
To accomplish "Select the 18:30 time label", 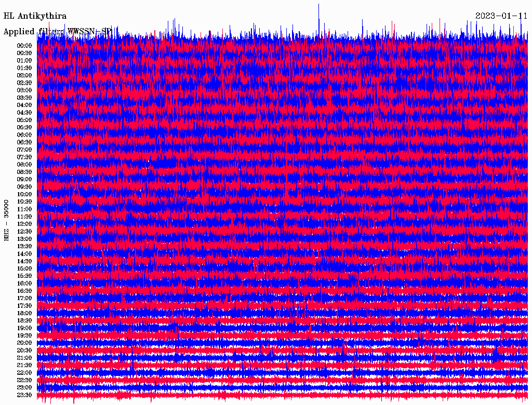I will (x=24, y=320).
